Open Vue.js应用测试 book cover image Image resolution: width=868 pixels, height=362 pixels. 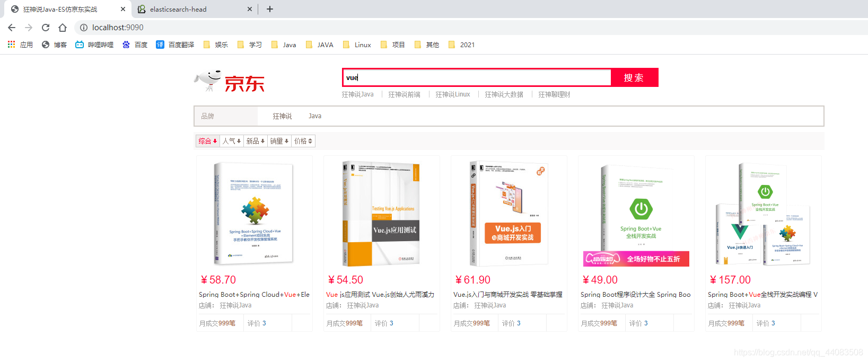[382, 213]
